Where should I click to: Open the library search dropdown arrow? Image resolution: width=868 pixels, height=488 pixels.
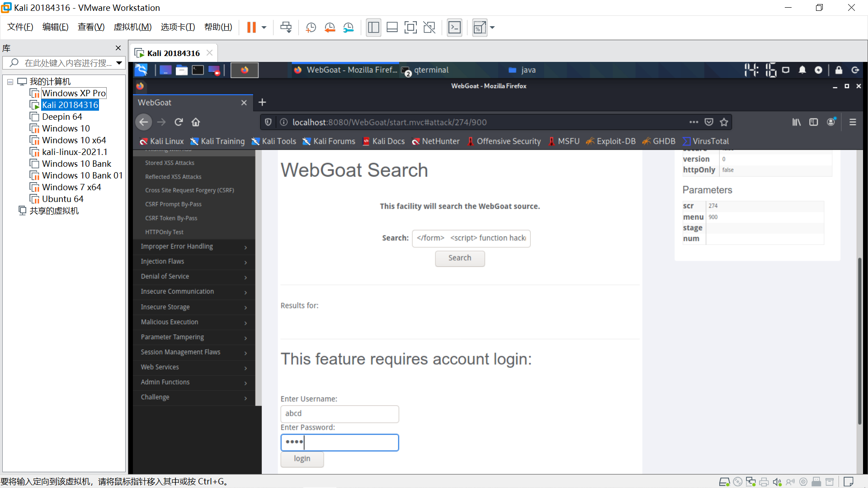[119, 63]
